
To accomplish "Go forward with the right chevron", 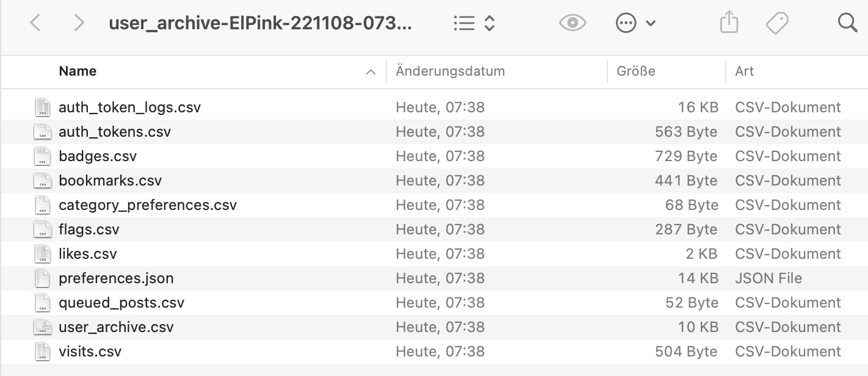I will pos(79,23).
